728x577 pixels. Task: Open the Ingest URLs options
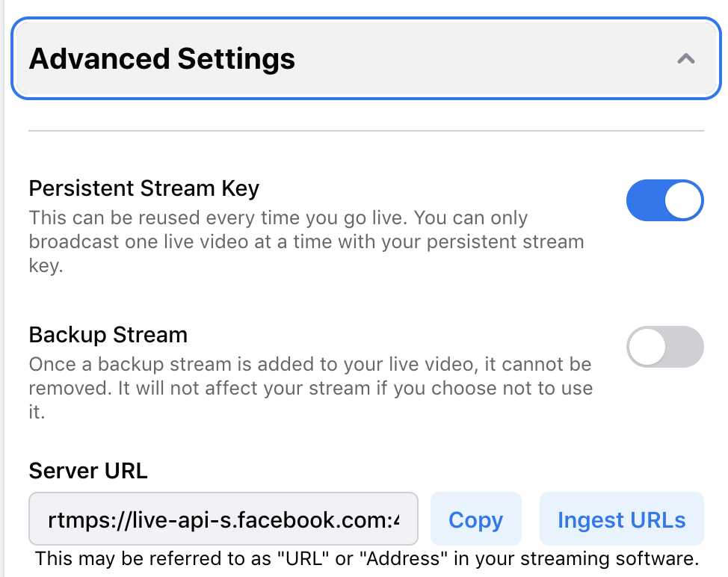pyautogui.click(x=620, y=519)
